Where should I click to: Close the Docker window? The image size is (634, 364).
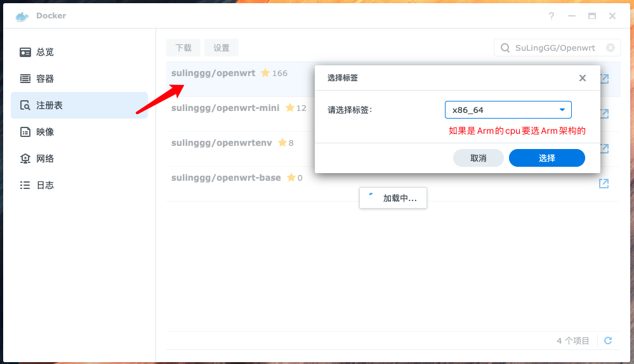(x=612, y=16)
